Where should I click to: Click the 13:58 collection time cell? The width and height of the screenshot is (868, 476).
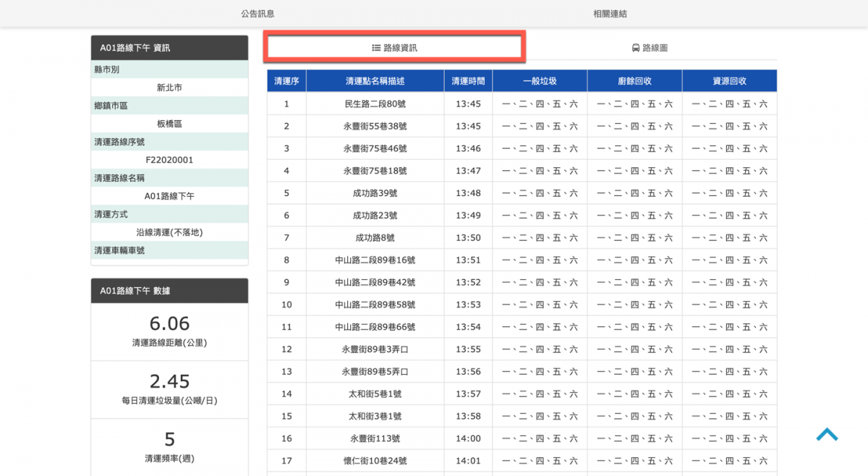468,416
